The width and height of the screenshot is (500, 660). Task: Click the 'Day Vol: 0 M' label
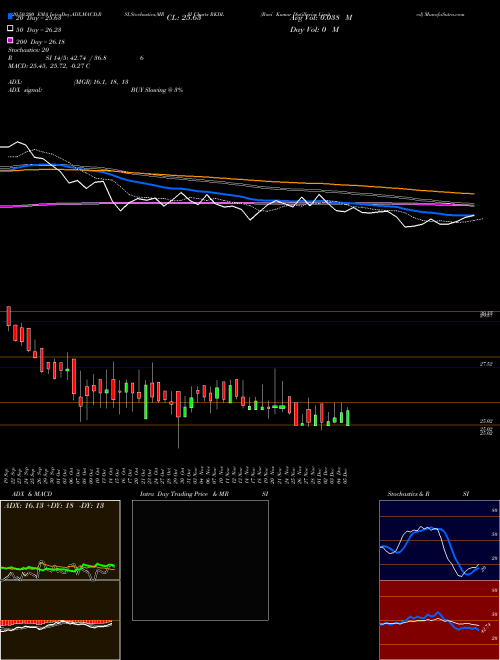(x=314, y=29)
